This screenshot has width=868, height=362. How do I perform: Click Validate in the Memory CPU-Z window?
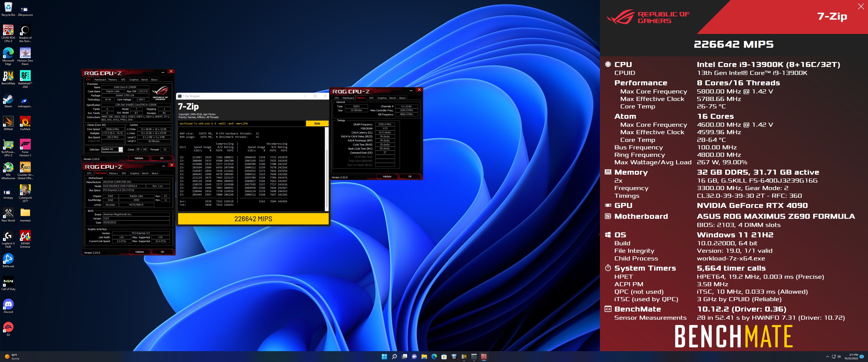coord(387,176)
